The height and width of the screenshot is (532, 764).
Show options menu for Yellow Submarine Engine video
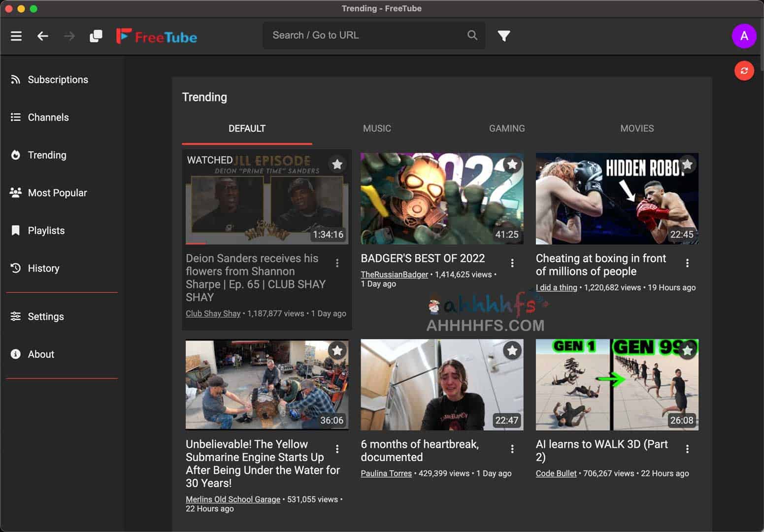tap(337, 449)
